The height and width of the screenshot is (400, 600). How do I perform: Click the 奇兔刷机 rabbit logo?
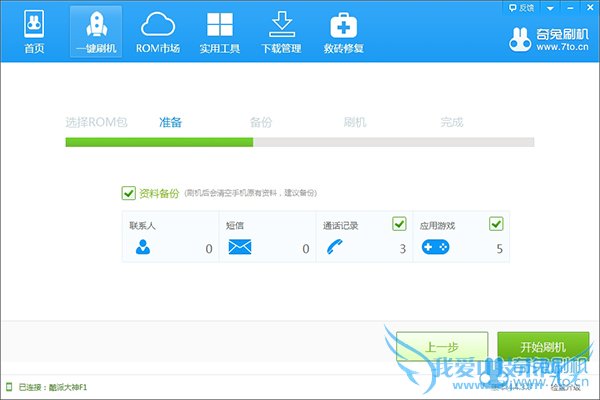(x=520, y=39)
